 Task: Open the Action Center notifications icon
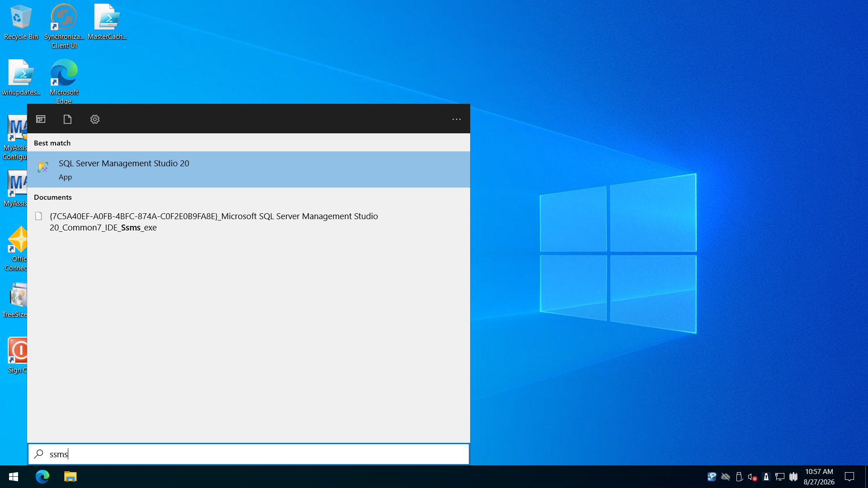tap(849, 477)
